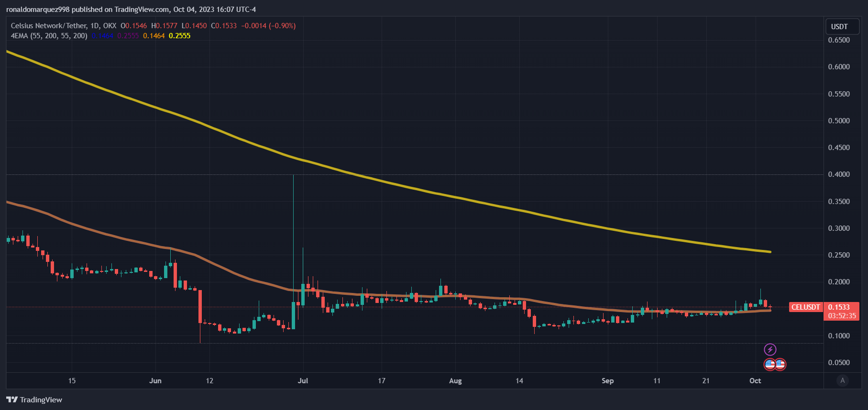Click the yellow 0.2555 EMA value
868x410 pixels.
click(180, 36)
